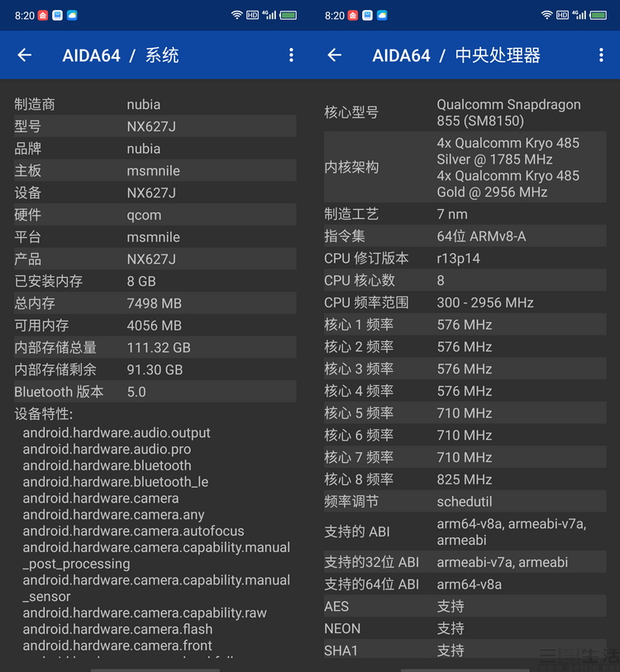Screen dimensions: 620x672
Task: Select the 频率调节 schedutil row
Action: (465, 502)
